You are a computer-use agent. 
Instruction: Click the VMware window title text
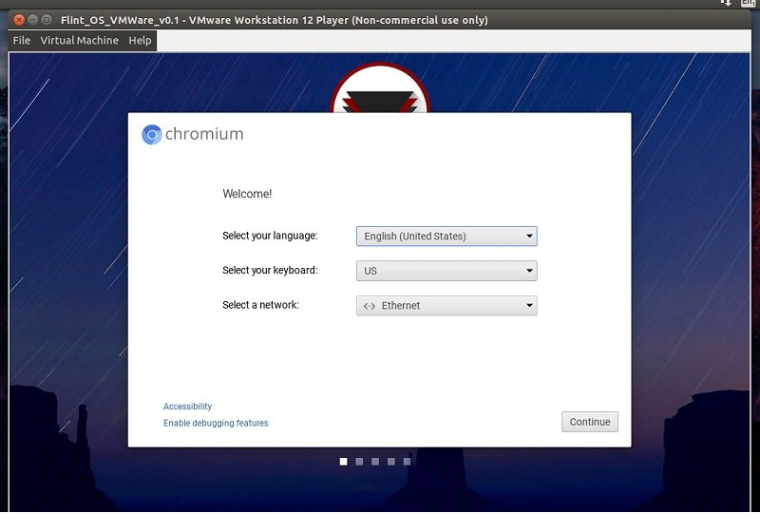tap(275, 20)
